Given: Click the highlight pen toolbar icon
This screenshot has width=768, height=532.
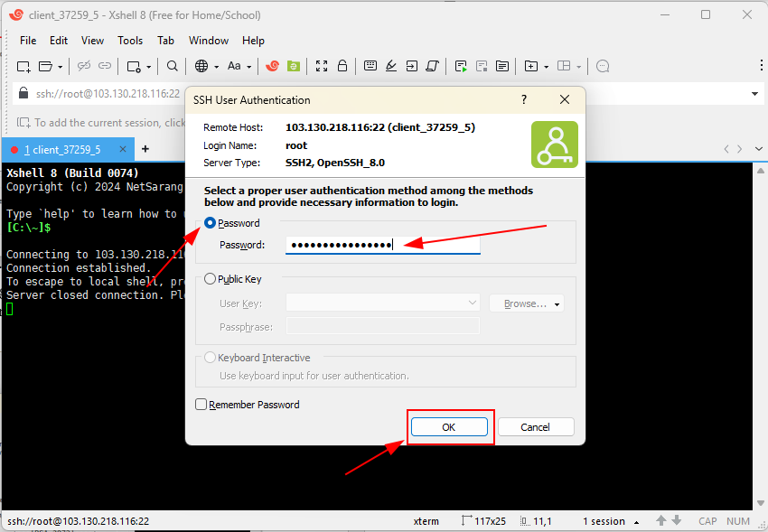Looking at the screenshot, I should (391, 66).
